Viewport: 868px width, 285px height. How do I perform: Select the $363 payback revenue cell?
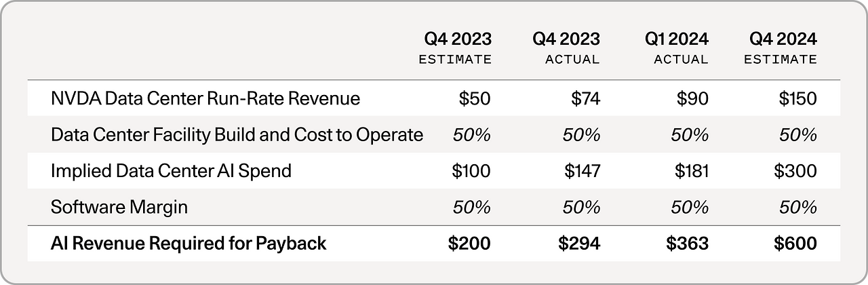[x=689, y=243]
